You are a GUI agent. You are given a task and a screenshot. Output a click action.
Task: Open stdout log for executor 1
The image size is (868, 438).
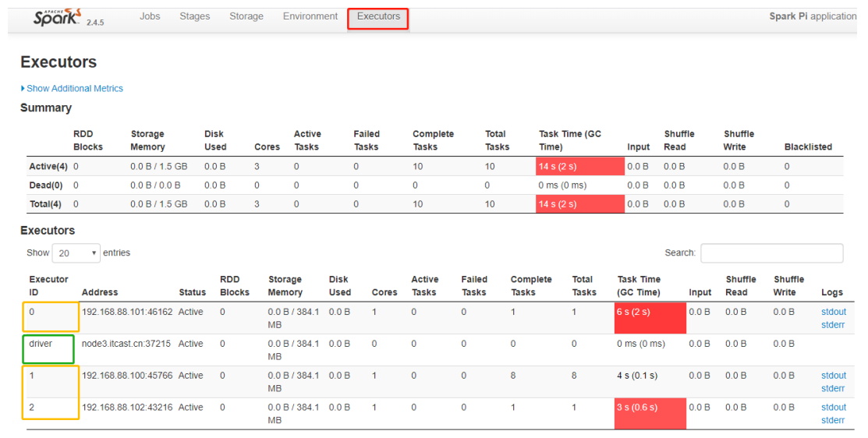[x=833, y=376]
